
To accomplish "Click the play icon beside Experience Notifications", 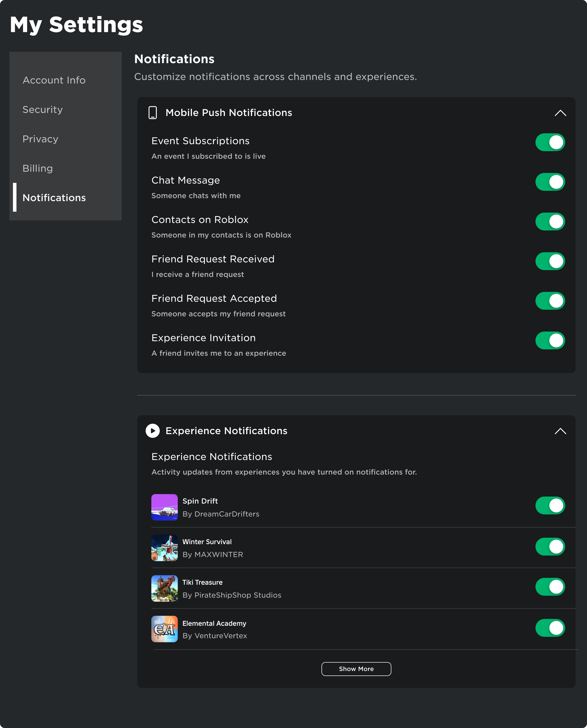I will [153, 431].
